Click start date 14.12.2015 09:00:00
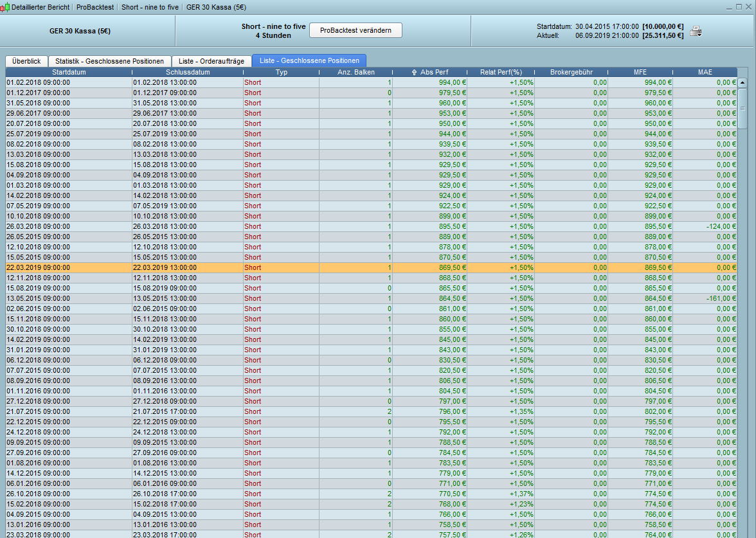756x538 pixels. (x=38, y=473)
